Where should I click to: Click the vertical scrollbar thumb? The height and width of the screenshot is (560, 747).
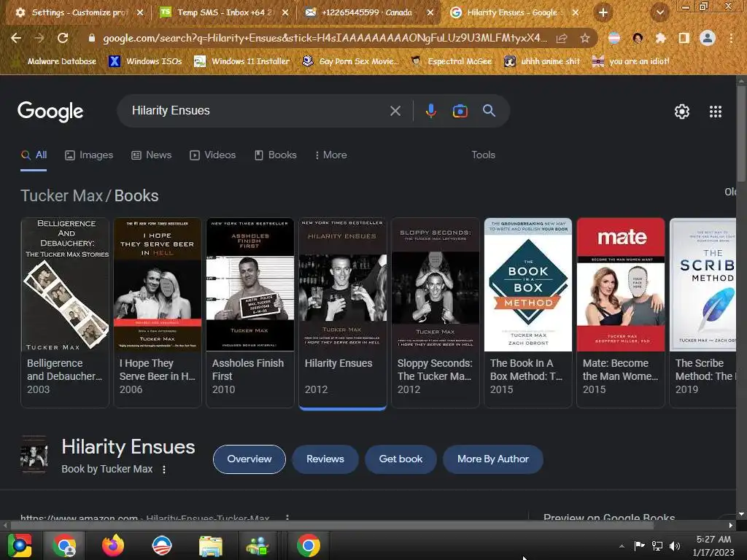(741, 133)
